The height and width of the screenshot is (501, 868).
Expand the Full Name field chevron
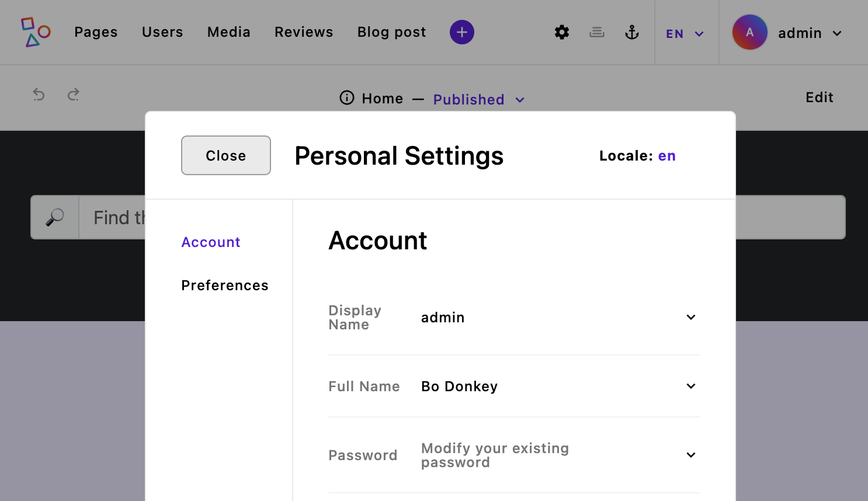[690, 386]
